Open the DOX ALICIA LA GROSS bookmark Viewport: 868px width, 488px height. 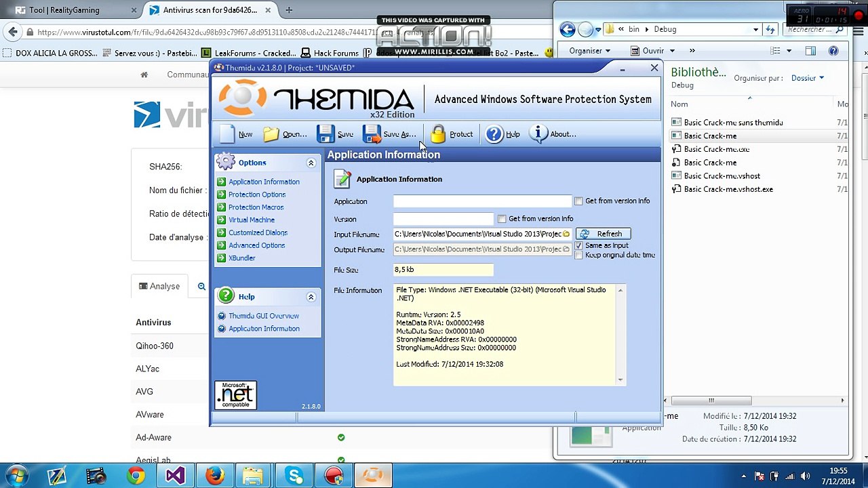point(50,54)
